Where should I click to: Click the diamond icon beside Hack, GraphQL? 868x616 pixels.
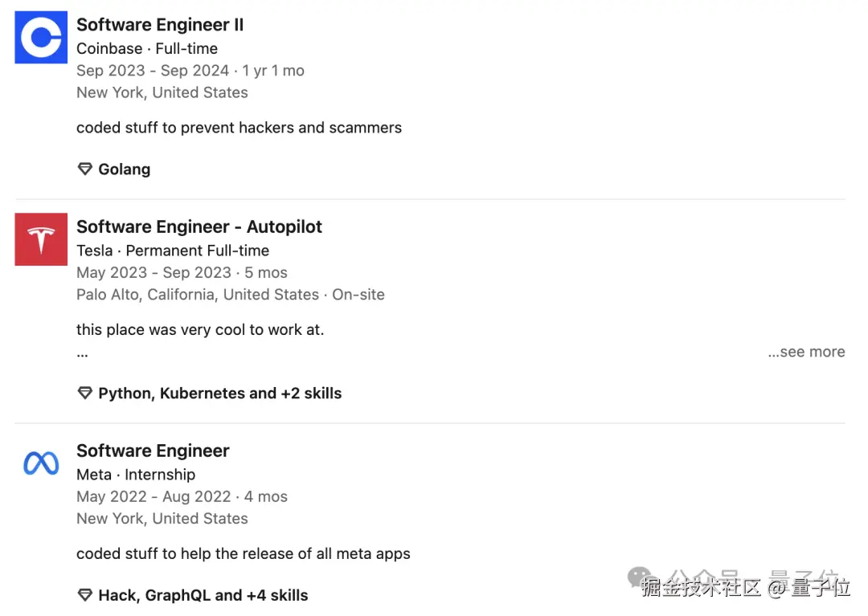click(x=84, y=595)
